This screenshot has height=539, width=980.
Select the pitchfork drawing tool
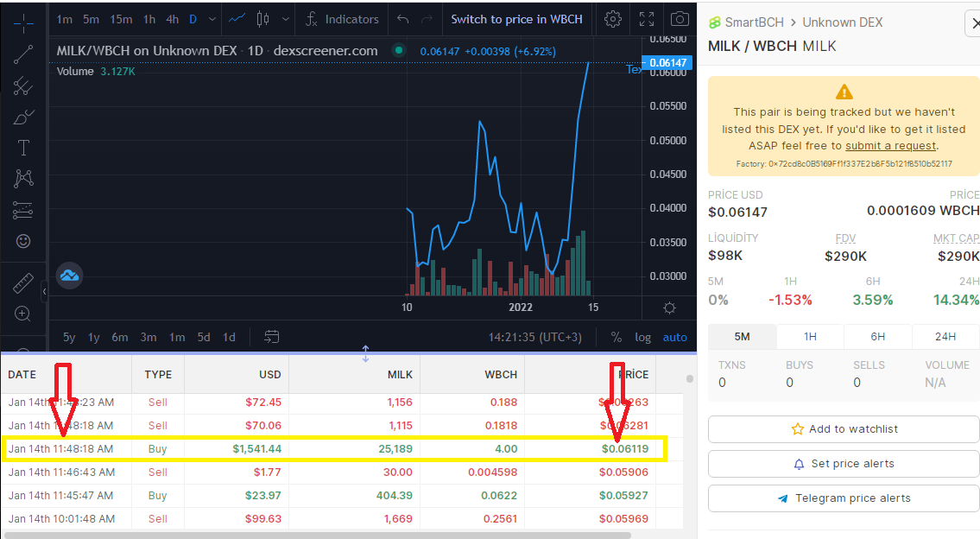[23, 86]
